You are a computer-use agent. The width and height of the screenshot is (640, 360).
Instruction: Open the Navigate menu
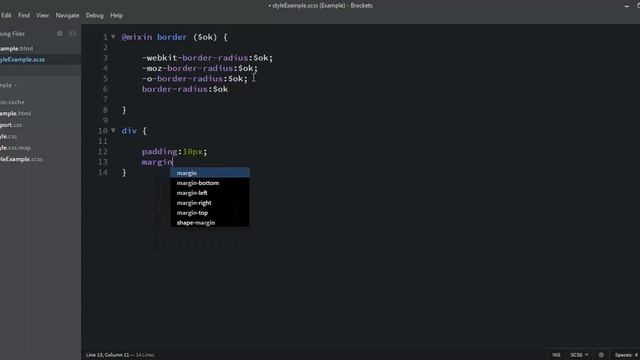point(67,16)
